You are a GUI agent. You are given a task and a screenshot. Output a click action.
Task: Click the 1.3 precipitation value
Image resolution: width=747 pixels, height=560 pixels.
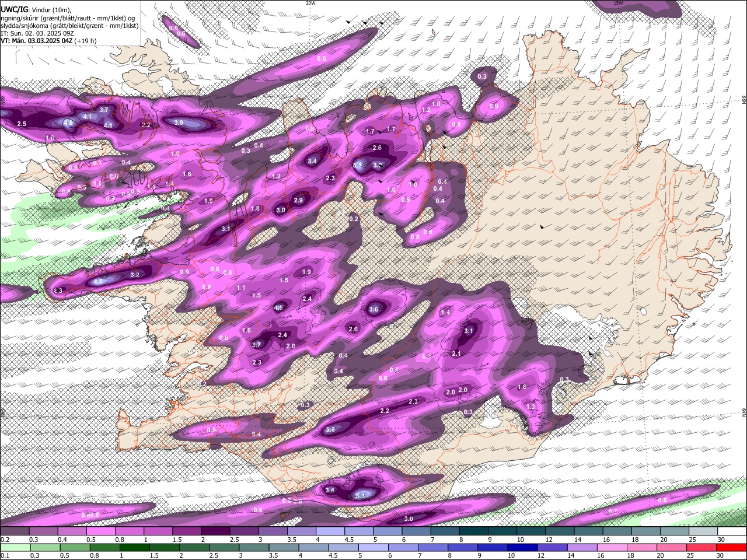[x=530, y=407]
